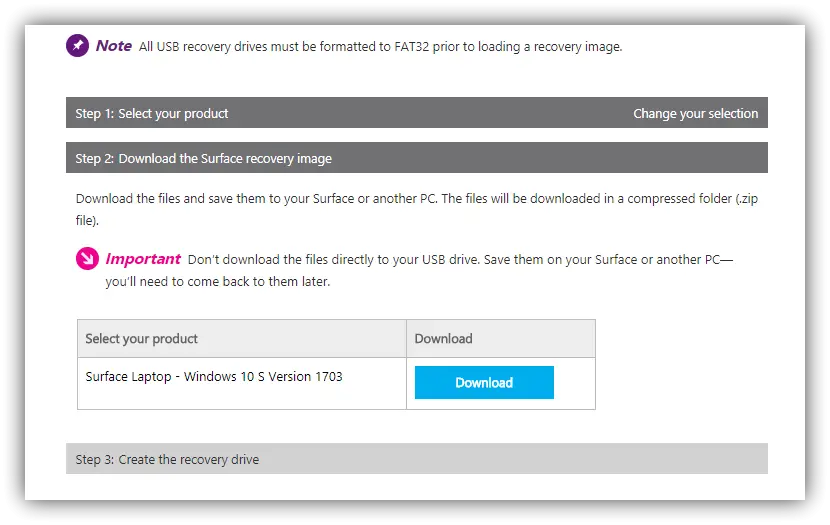Expand Step 1: Select your product
The image size is (830, 525).
point(152,114)
